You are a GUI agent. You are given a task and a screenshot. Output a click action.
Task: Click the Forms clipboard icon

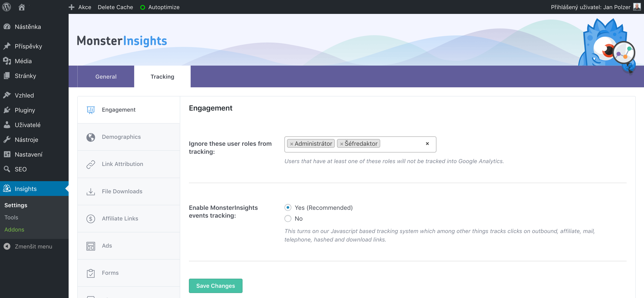pyautogui.click(x=91, y=273)
